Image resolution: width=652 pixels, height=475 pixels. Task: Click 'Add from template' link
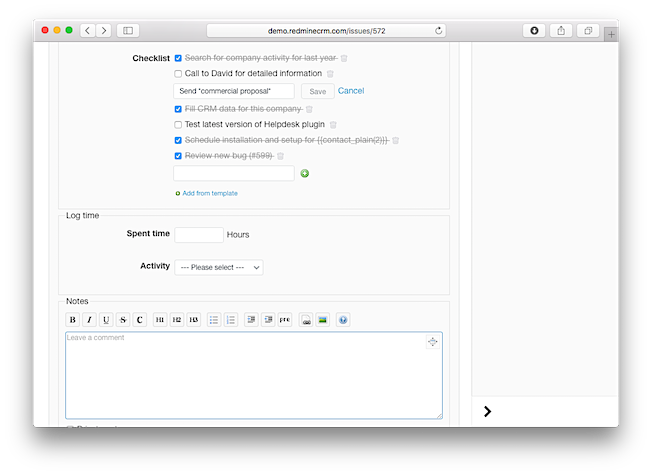(210, 193)
